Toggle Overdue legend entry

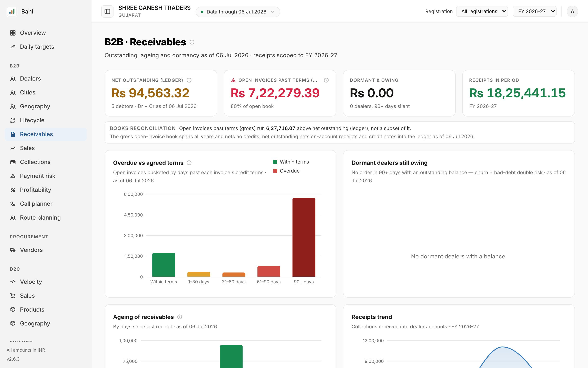point(286,171)
